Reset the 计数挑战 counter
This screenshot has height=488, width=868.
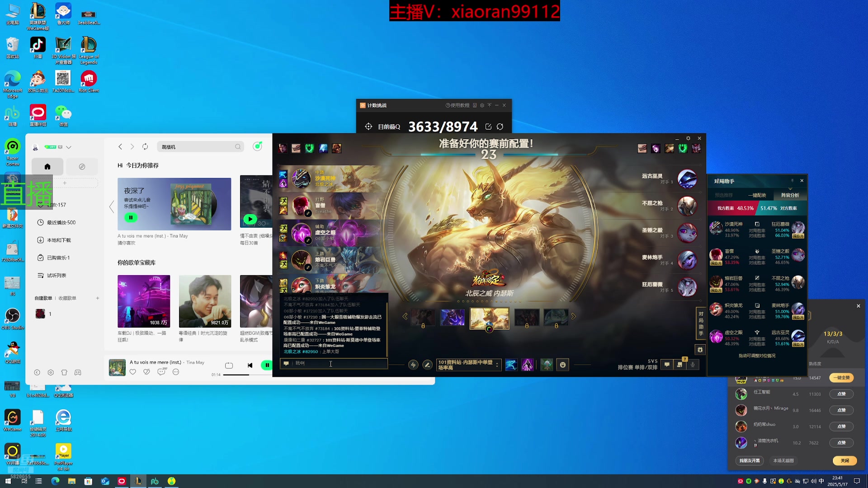(500, 127)
